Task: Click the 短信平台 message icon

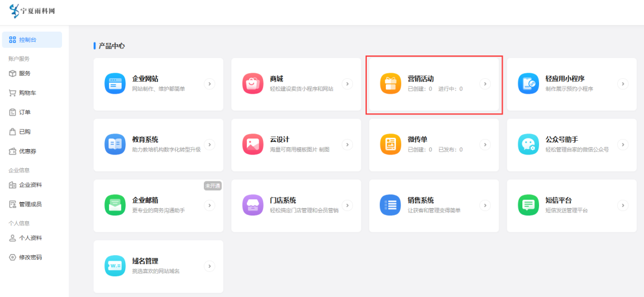Action: point(528,205)
